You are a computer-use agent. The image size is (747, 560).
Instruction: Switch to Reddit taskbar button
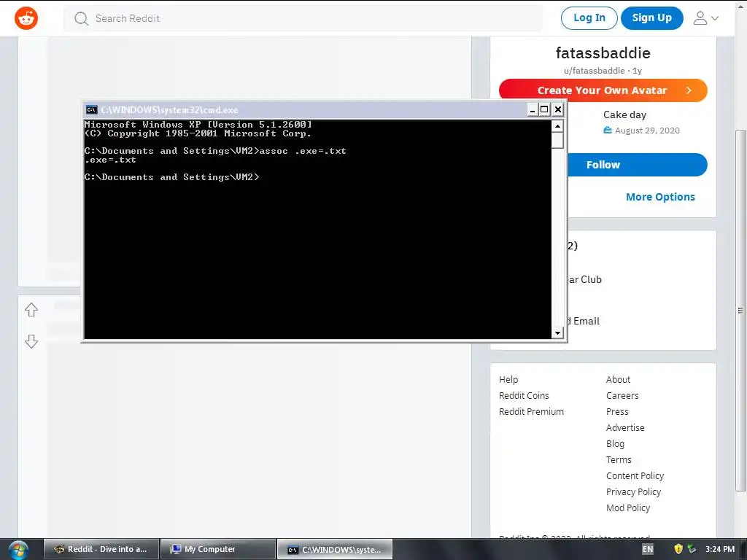click(x=101, y=550)
